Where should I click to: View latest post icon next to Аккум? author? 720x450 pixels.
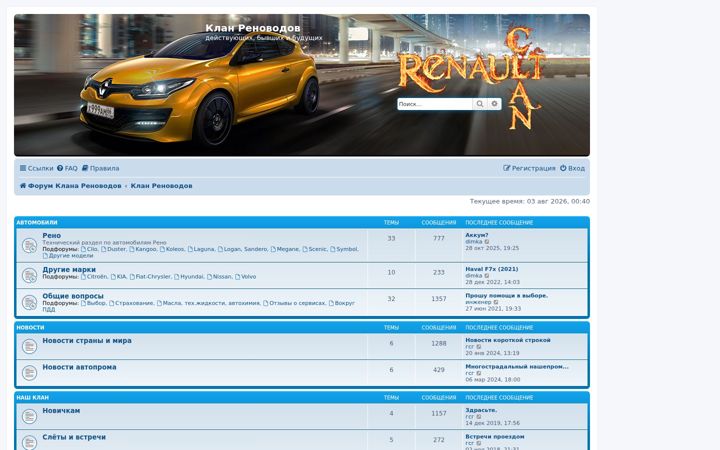tap(487, 242)
